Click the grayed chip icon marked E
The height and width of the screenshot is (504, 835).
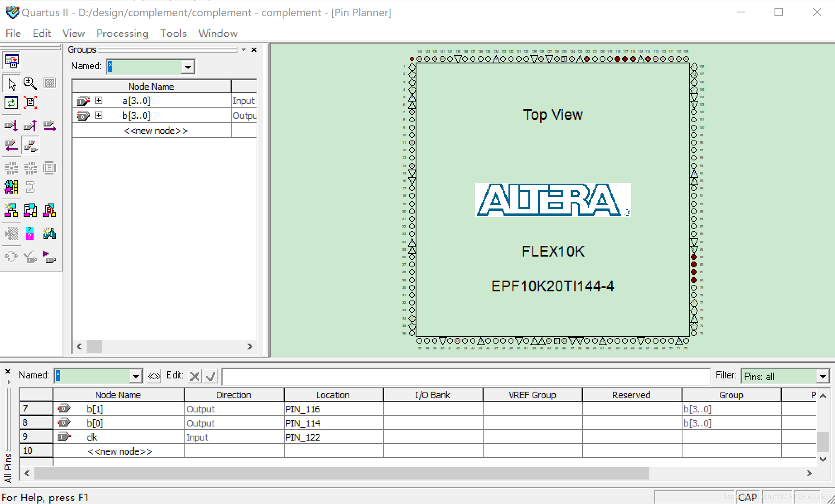click(49, 168)
